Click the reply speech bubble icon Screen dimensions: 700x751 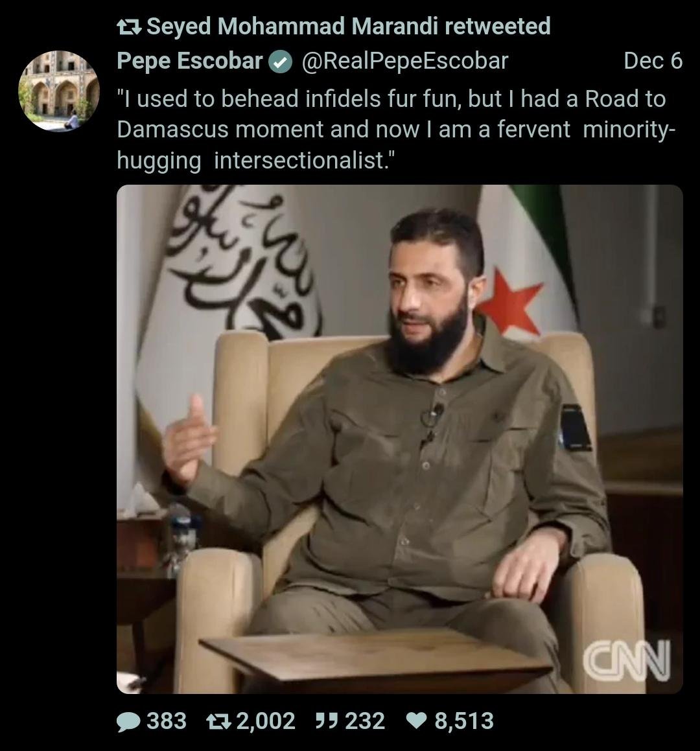click(x=129, y=721)
